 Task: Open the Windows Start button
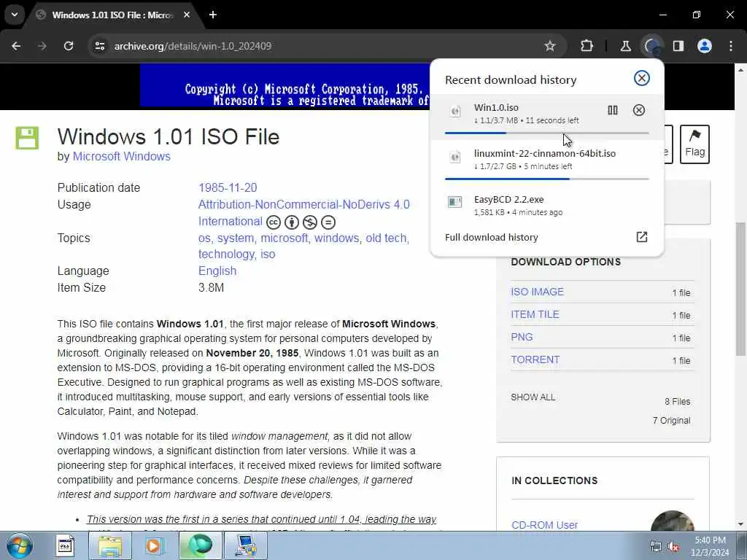[19, 545]
